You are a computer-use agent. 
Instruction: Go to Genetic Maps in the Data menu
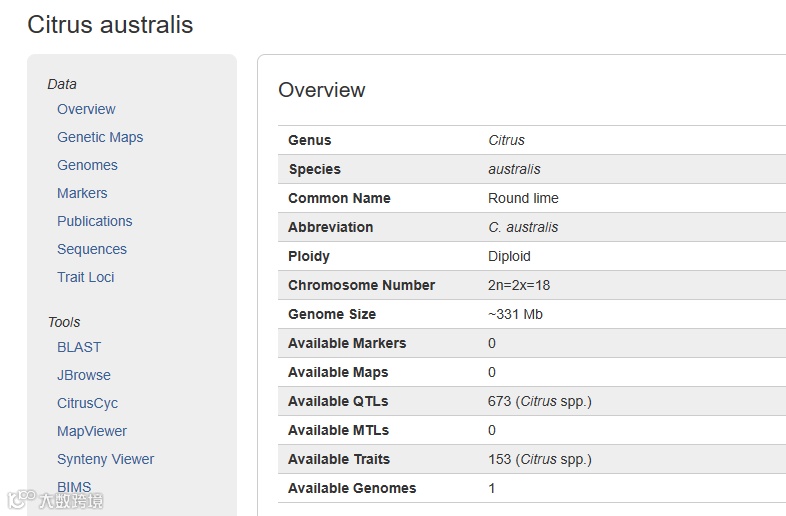[x=100, y=137]
